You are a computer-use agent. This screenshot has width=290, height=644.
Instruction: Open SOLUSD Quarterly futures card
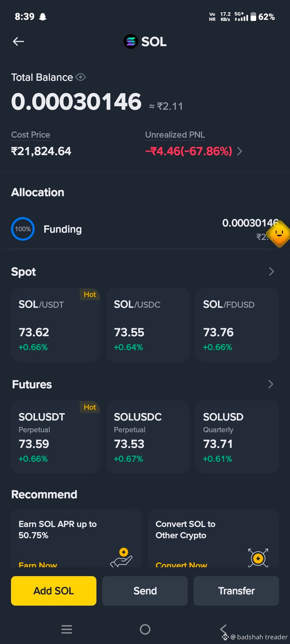(x=237, y=437)
